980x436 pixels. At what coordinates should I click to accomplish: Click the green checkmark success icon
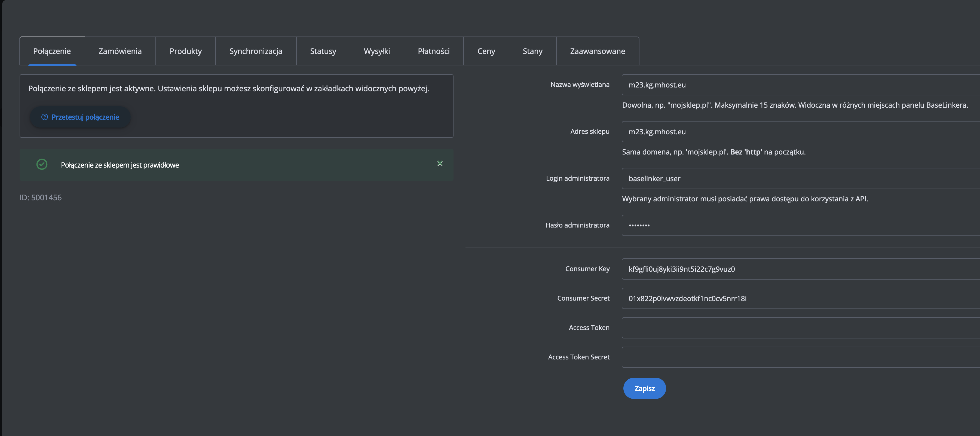[42, 165]
